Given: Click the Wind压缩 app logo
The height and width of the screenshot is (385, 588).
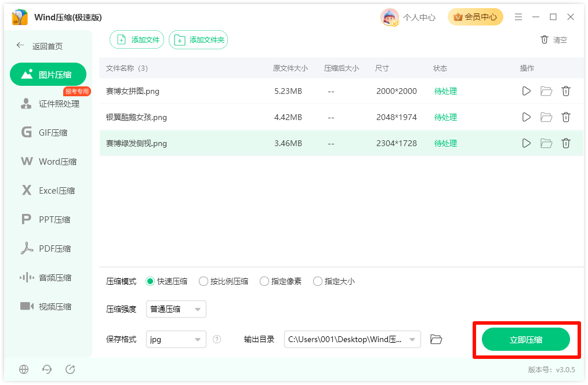Looking at the screenshot, I should click(20, 17).
